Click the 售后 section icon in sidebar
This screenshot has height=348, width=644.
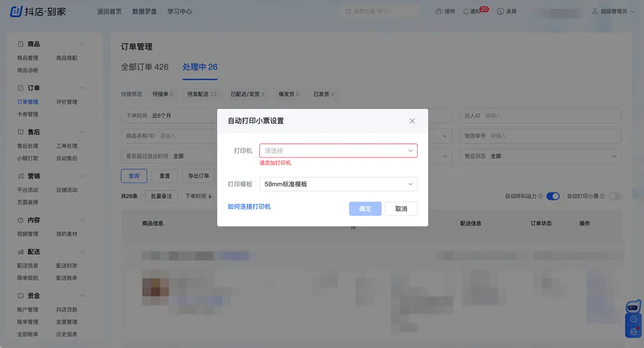click(x=20, y=132)
